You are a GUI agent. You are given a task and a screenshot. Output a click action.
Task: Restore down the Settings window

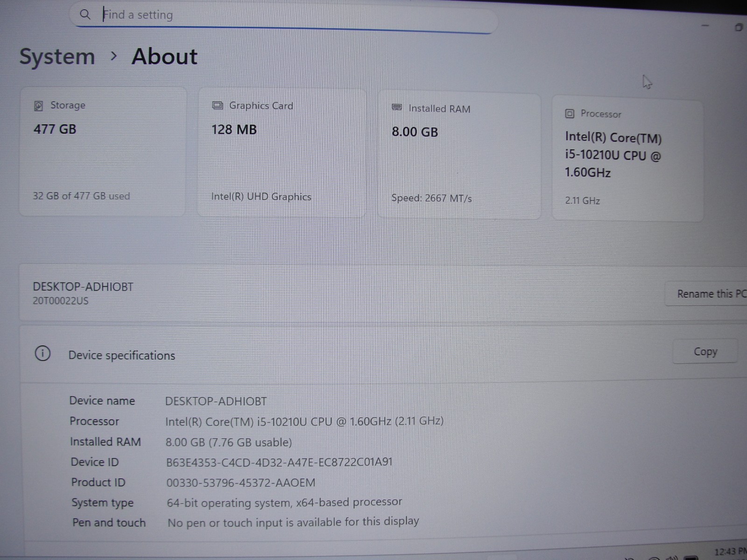tap(739, 27)
